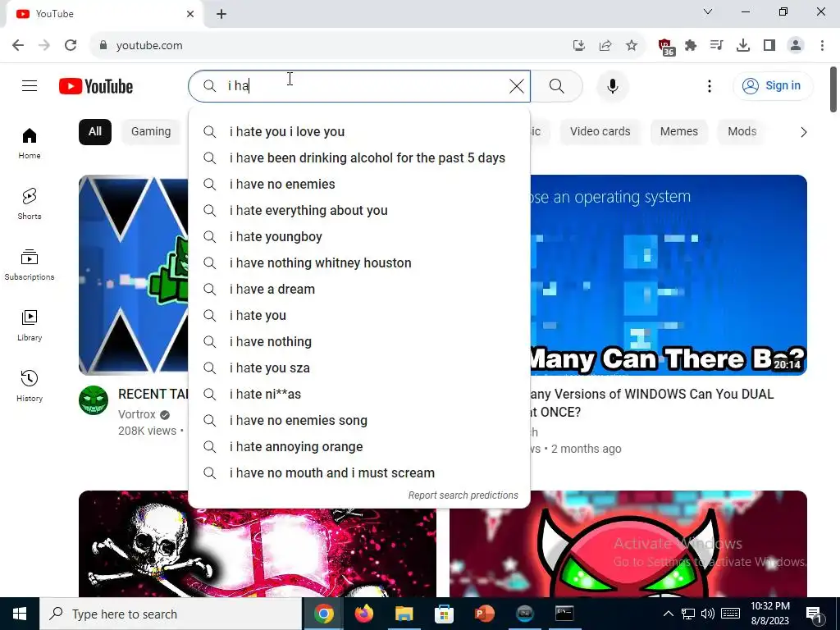
Task: Go to Home in the sidebar
Action: [30, 144]
